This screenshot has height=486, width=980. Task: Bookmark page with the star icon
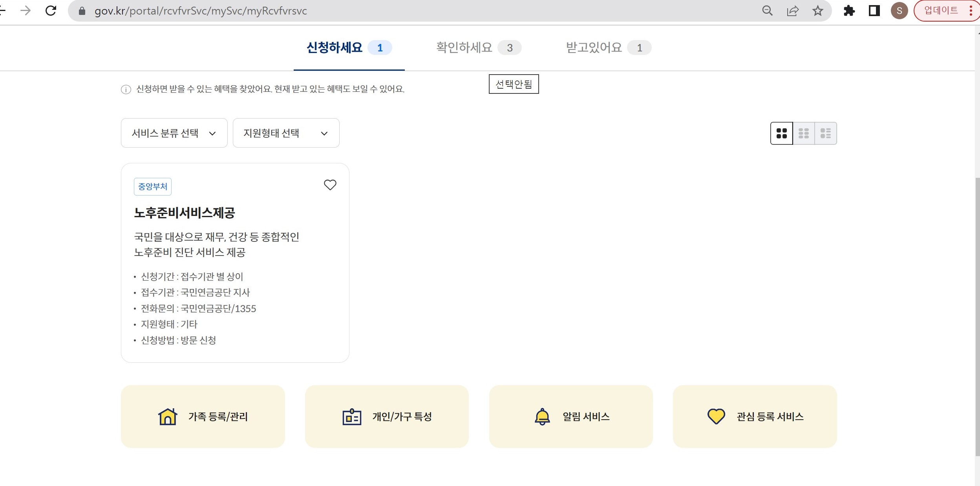(817, 11)
